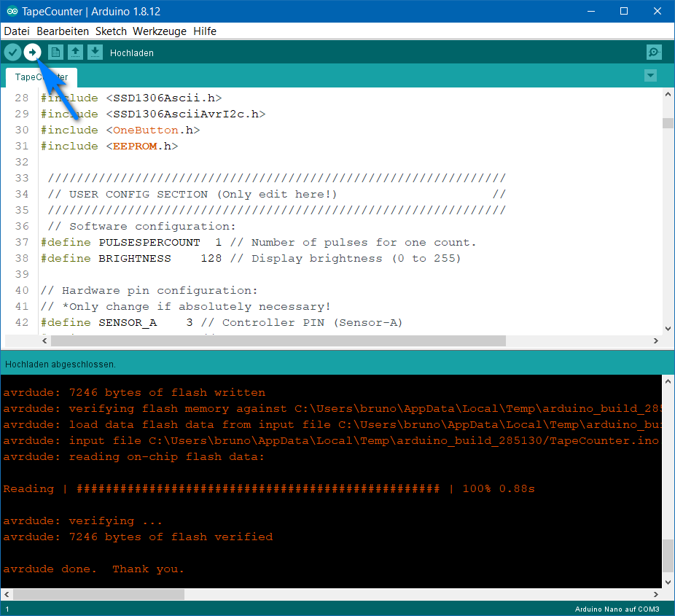Select the TapeCounter sketch tab
The image size is (675, 616).
[x=42, y=77]
